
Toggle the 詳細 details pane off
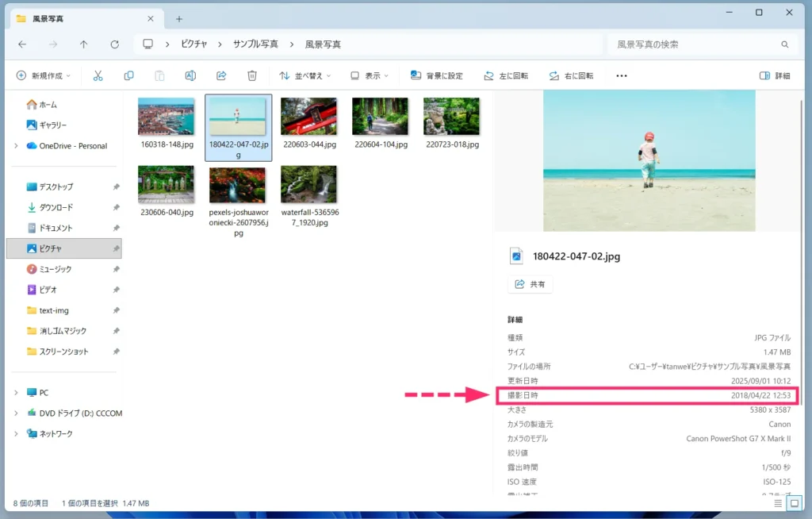point(775,75)
